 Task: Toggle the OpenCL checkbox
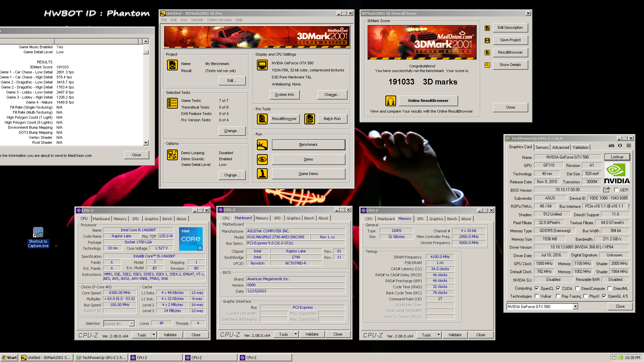(537, 288)
